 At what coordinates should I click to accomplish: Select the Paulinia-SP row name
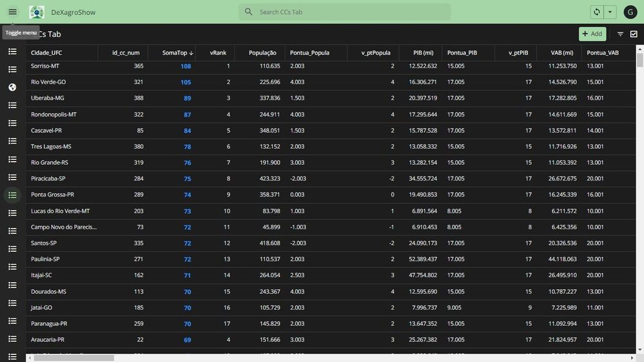pos(45,259)
